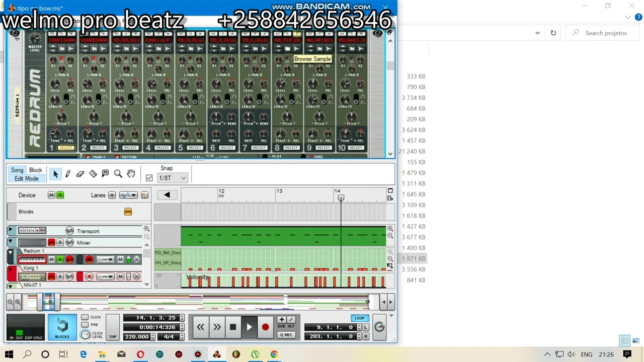Toggle record enable on Redrum 1 track

click(x=89, y=259)
